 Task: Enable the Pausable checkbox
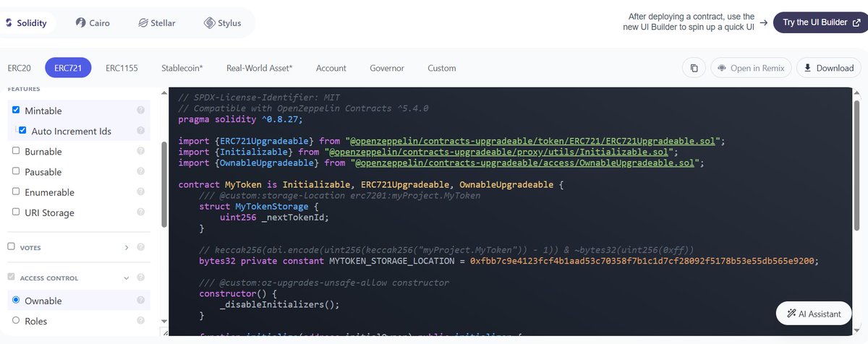16,171
